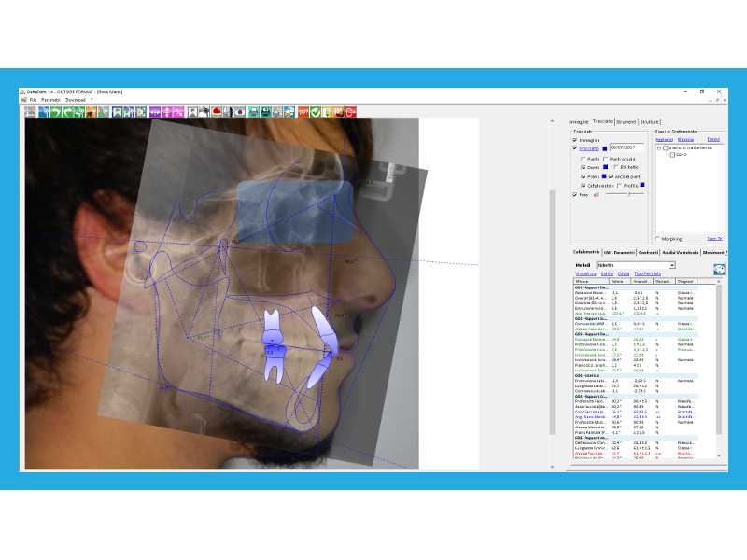Open the Confronti tab
The image size is (747, 560).
pyautogui.click(x=648, y=252)
